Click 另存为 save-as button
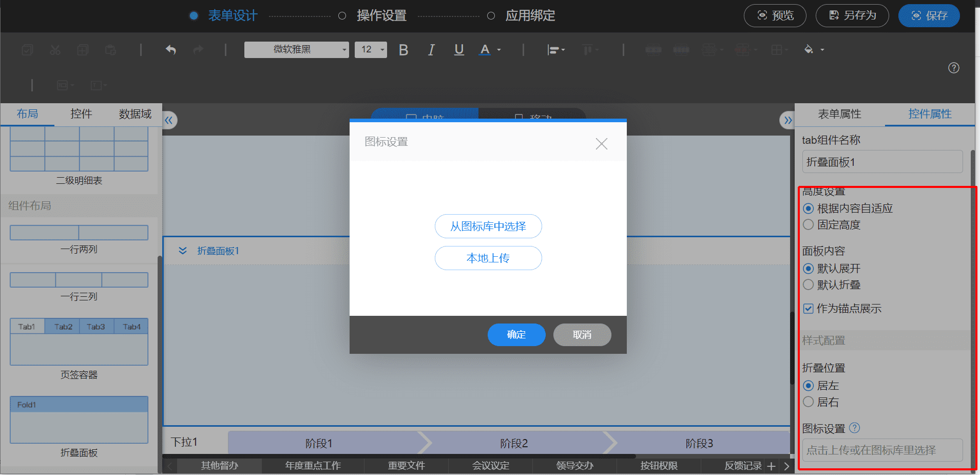Viewport: 980px width, 475px height. [853, 16]
